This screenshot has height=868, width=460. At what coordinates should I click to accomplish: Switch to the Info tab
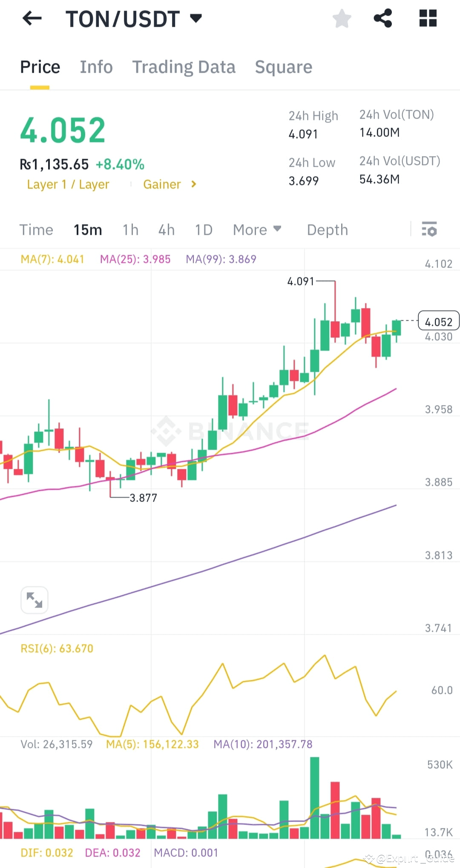coord(96,67)
